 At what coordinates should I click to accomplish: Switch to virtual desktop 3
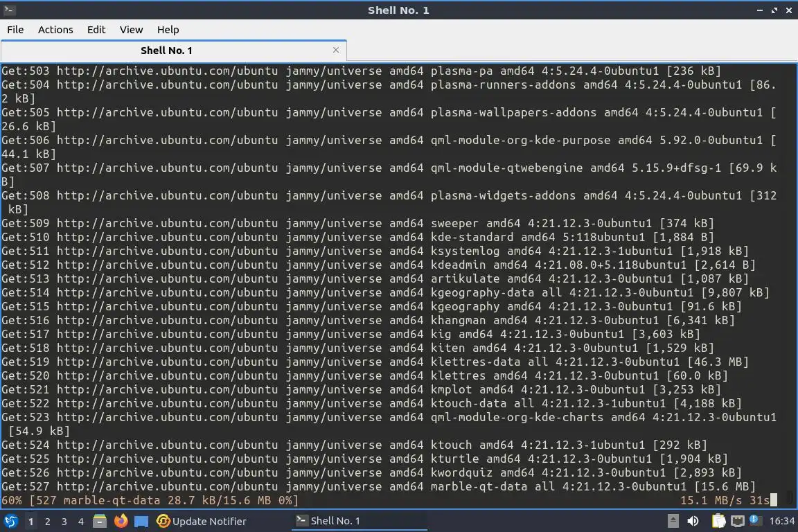coord(64,522)
